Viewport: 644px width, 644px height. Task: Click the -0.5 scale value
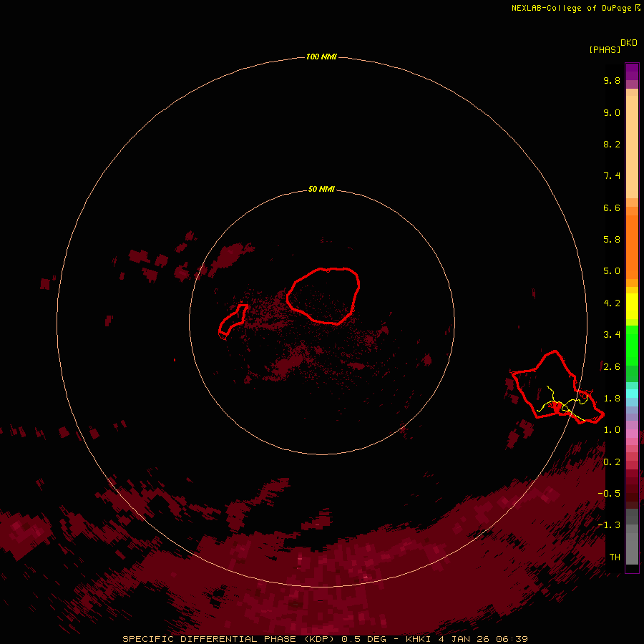[x=609, y=494]
